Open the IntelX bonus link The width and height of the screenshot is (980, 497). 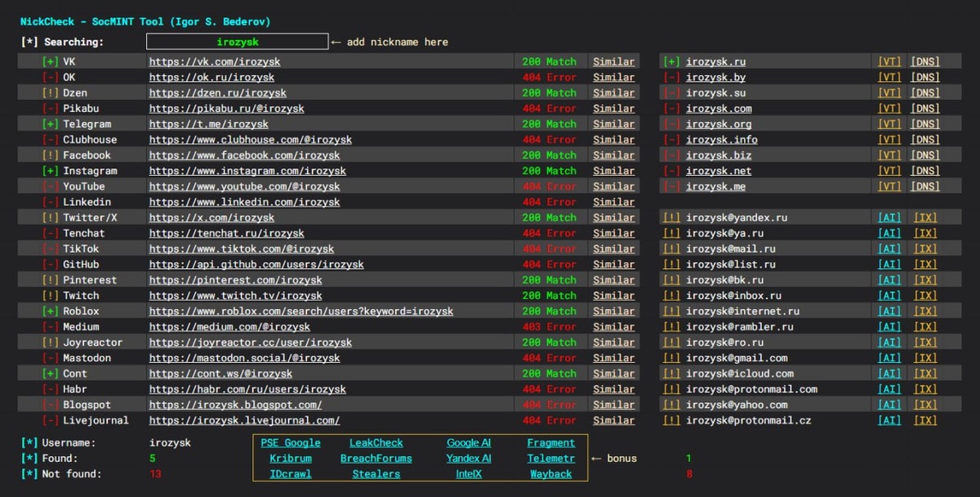click(x=469, y=474)
